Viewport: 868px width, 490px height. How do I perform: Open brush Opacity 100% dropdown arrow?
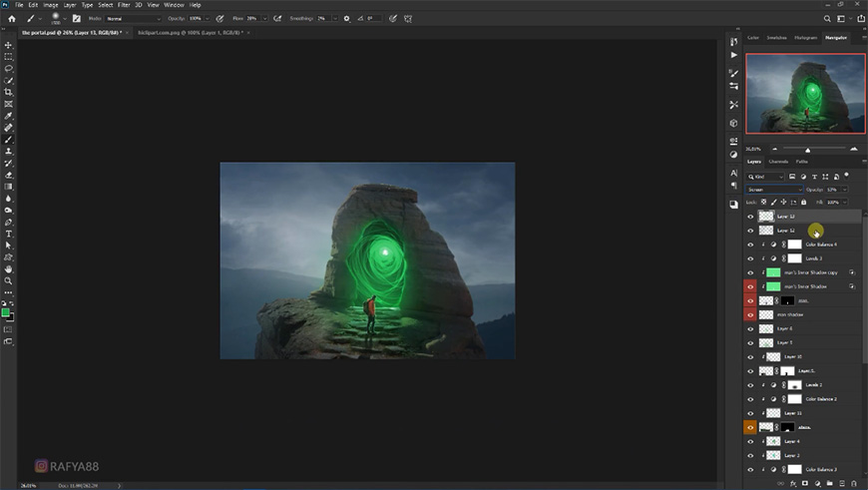tap(208, 19)
